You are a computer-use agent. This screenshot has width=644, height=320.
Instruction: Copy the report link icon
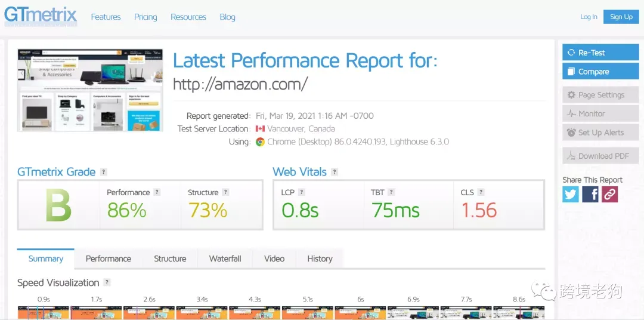(610, 194)
